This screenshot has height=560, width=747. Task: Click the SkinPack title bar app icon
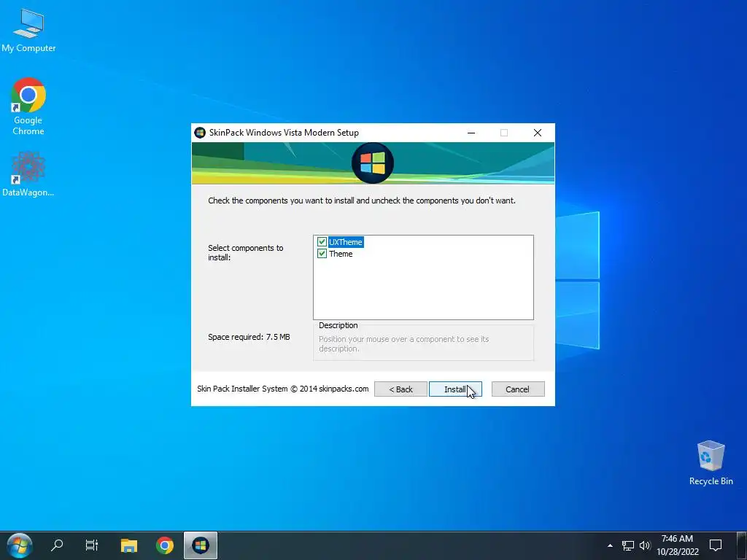point(200,133)
